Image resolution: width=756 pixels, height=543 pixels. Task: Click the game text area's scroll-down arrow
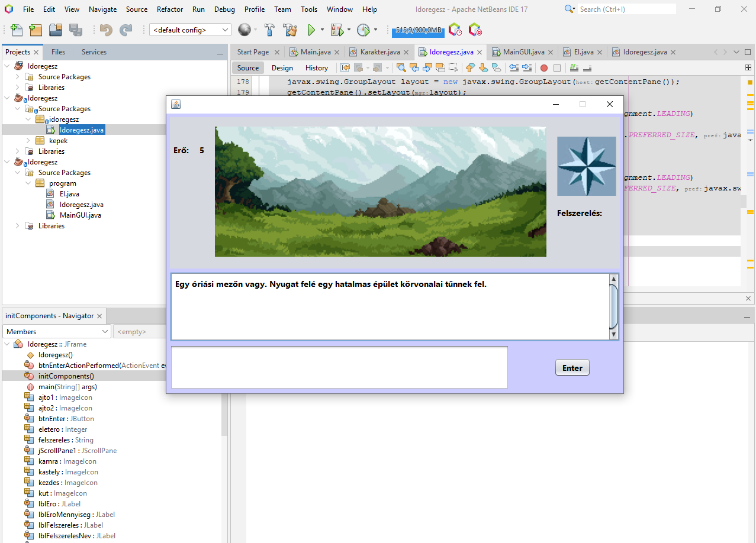(x=613, y=334)
